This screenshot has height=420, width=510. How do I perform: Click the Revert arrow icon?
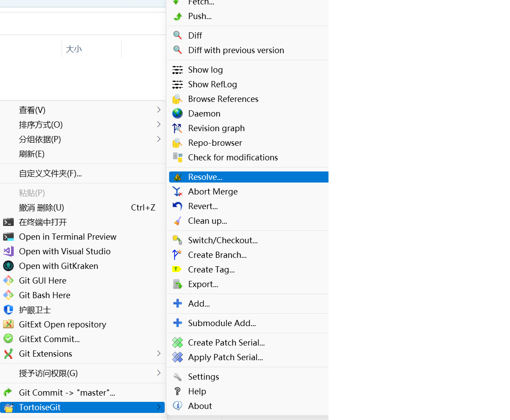[178, 206]
